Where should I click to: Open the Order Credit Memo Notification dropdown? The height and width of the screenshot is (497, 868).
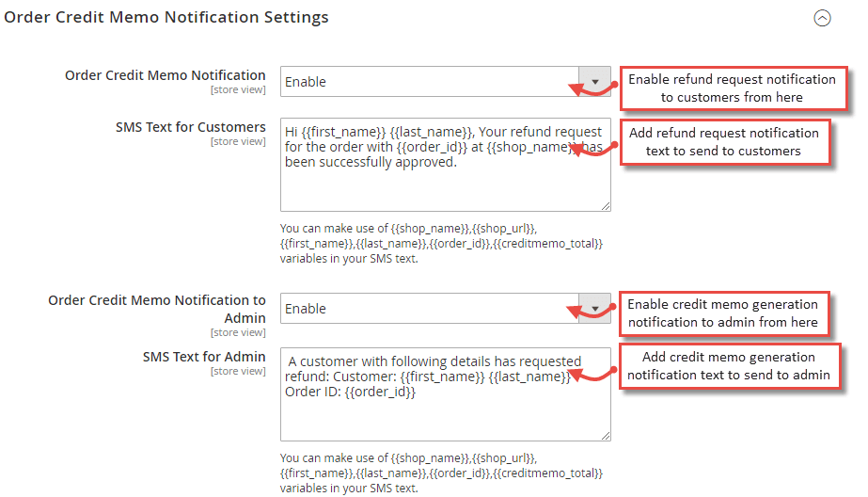[431, 82]
